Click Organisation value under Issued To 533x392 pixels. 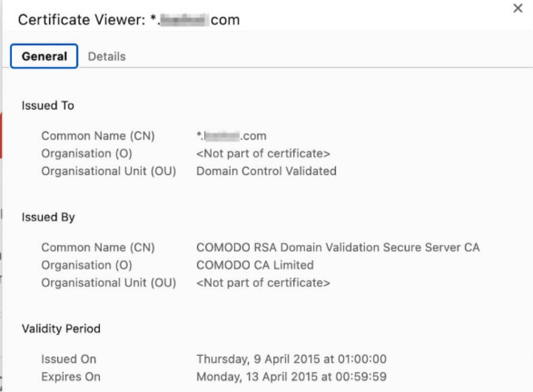point(263,154)
